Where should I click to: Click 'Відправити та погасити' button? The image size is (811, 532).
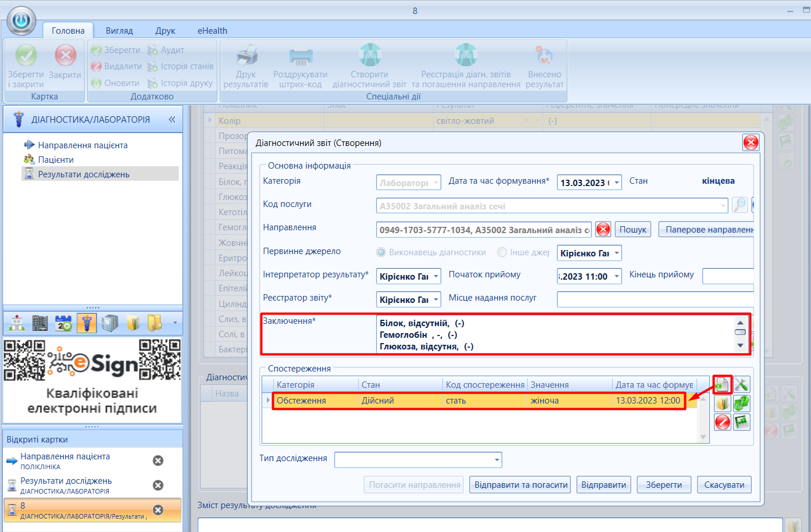520,485
